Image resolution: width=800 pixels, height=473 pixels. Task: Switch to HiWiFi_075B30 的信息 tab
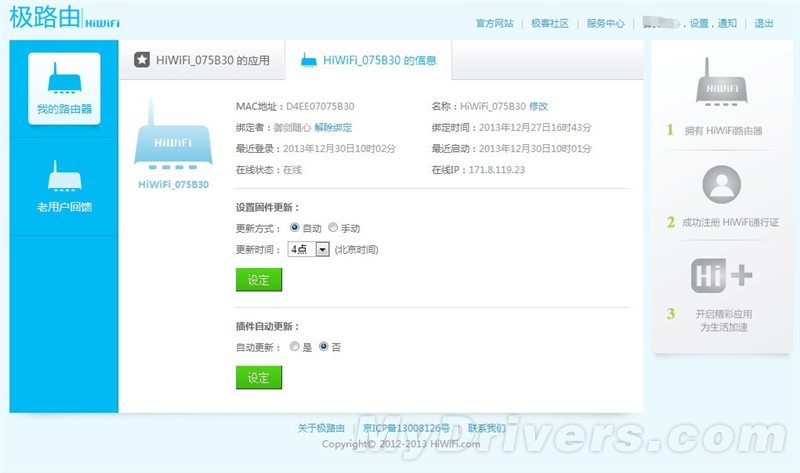(x=369, y=60)
